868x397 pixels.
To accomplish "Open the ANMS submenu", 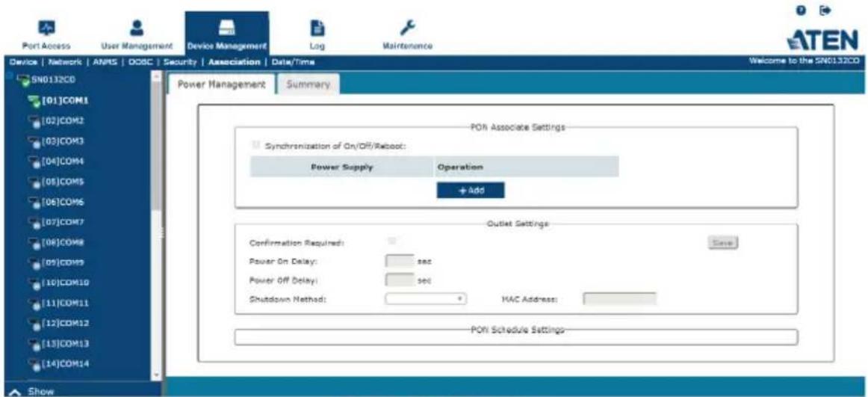I will click(x=106, y=62).
